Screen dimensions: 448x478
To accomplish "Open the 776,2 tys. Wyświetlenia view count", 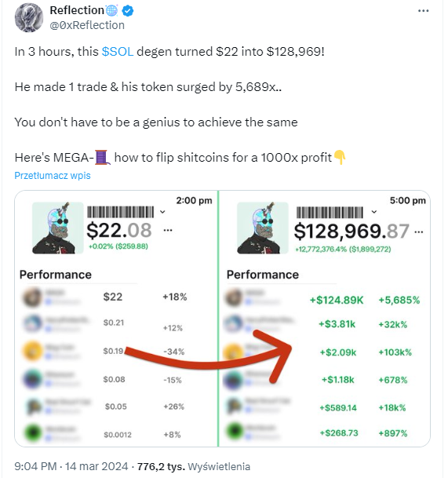I will 194,466.
